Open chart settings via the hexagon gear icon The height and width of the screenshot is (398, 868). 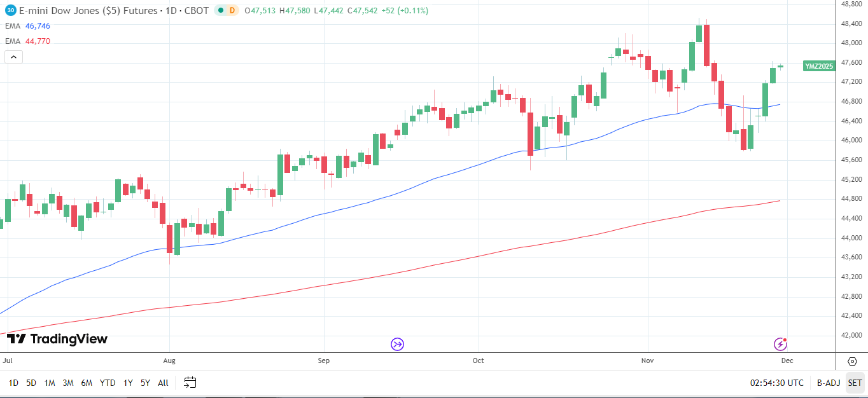click(x=852, y=361)
